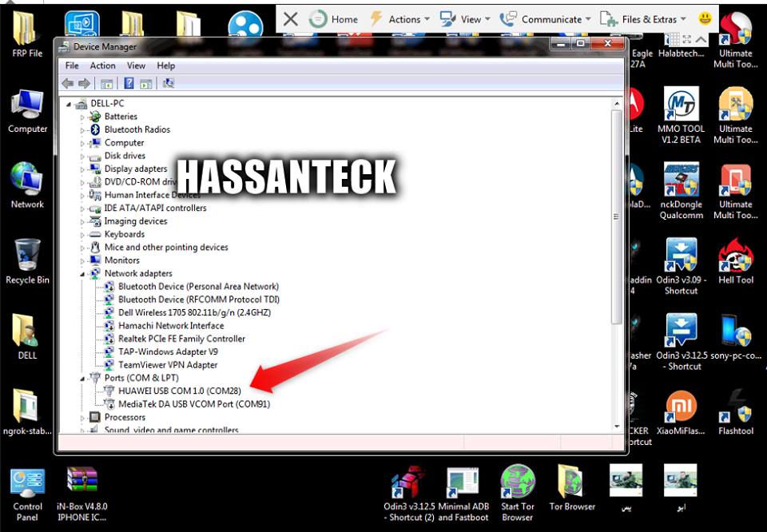Select Start Tor Browser icon

click(x=518, y=494)
